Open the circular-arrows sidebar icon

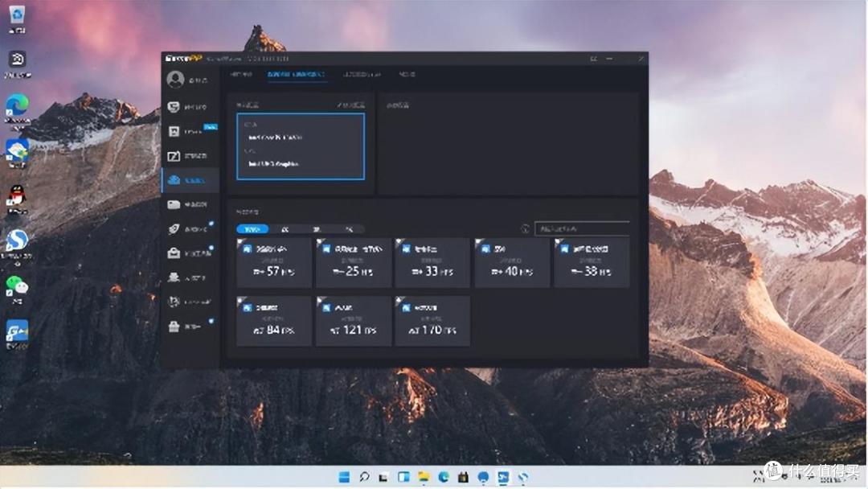point(174,302)
